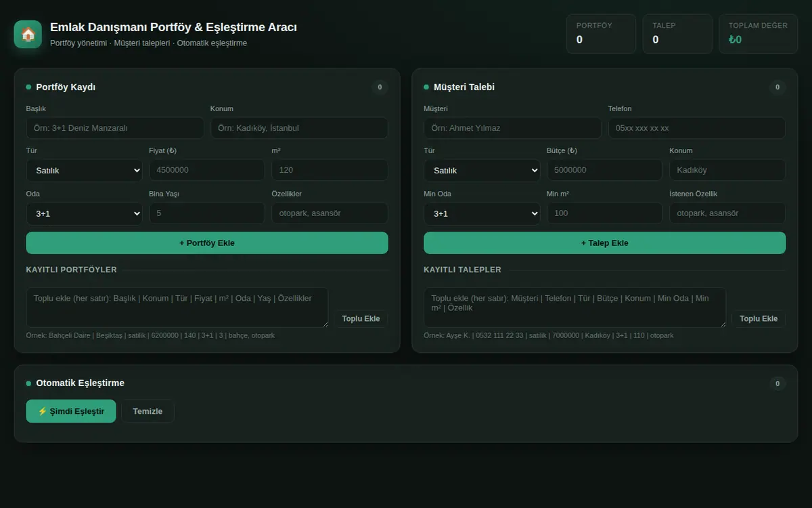Click the portfolio bulk-add textarea

click(177, 308)
